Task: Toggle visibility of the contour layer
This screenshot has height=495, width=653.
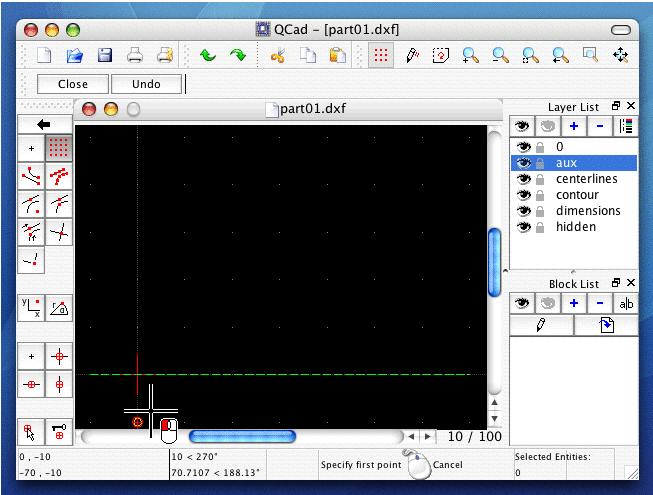Action: (x=523, y=195)
